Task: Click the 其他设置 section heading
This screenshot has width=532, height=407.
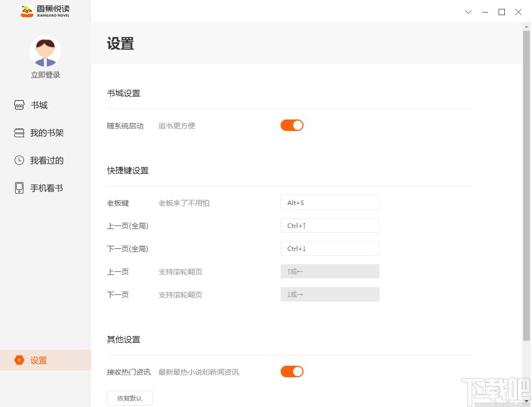Action: click(x=124, y=340)
